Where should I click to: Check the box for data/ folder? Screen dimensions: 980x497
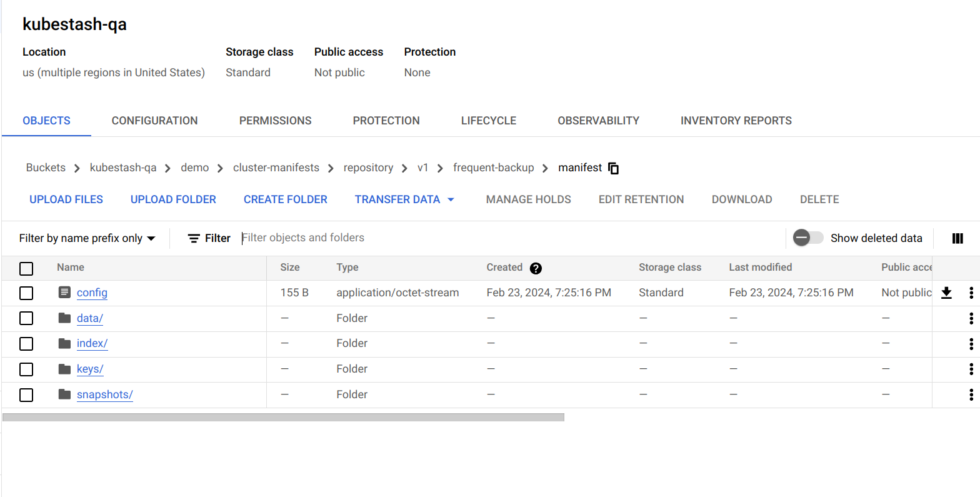(x=26, y=318)
